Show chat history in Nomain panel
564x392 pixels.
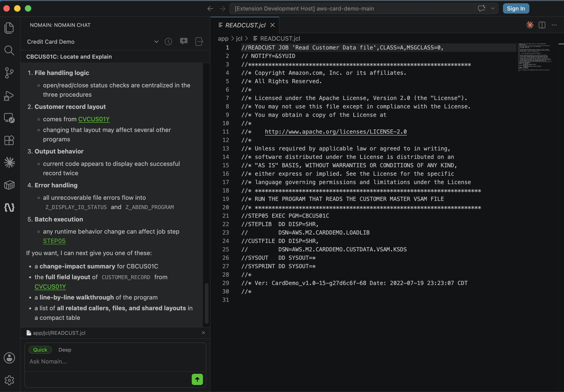[168, 42]
